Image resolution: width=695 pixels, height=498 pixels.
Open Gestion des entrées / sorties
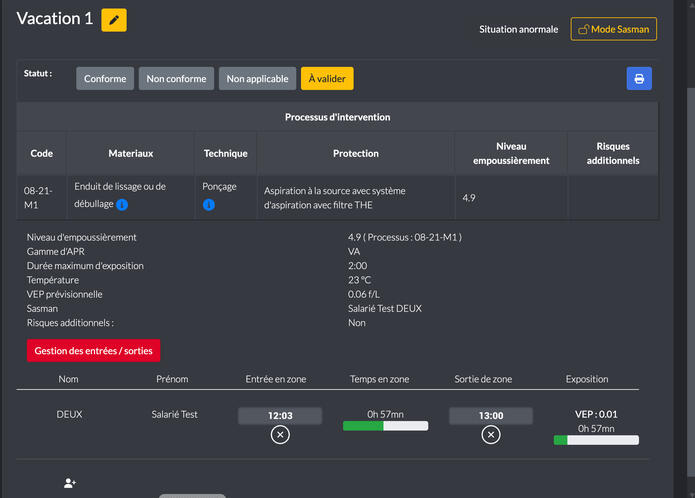point(93,351)
